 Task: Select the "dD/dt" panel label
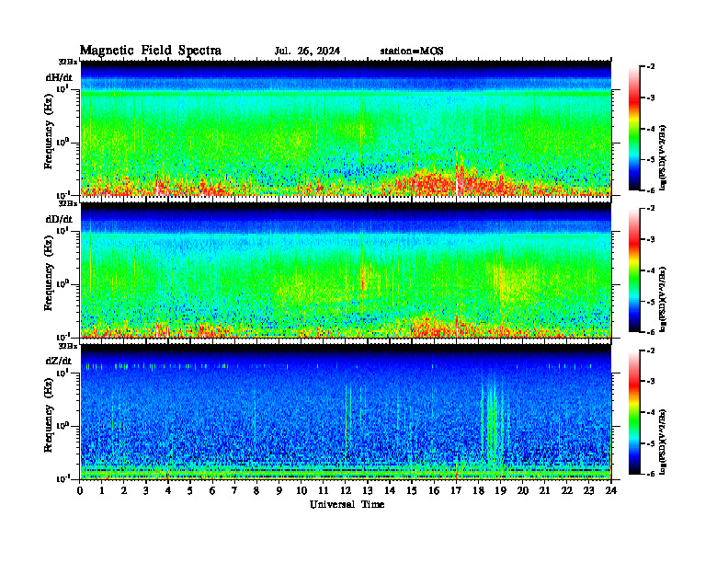coord(59,219)
